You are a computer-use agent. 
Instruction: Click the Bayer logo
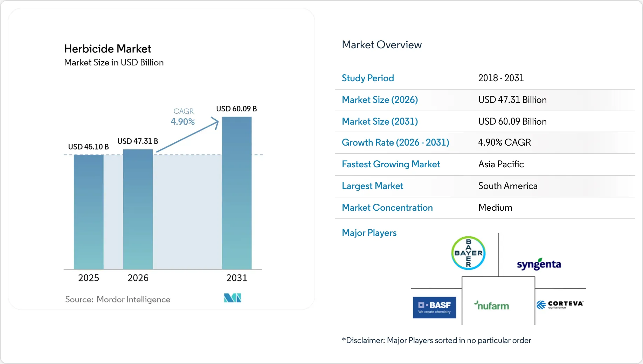coord(468,253)
